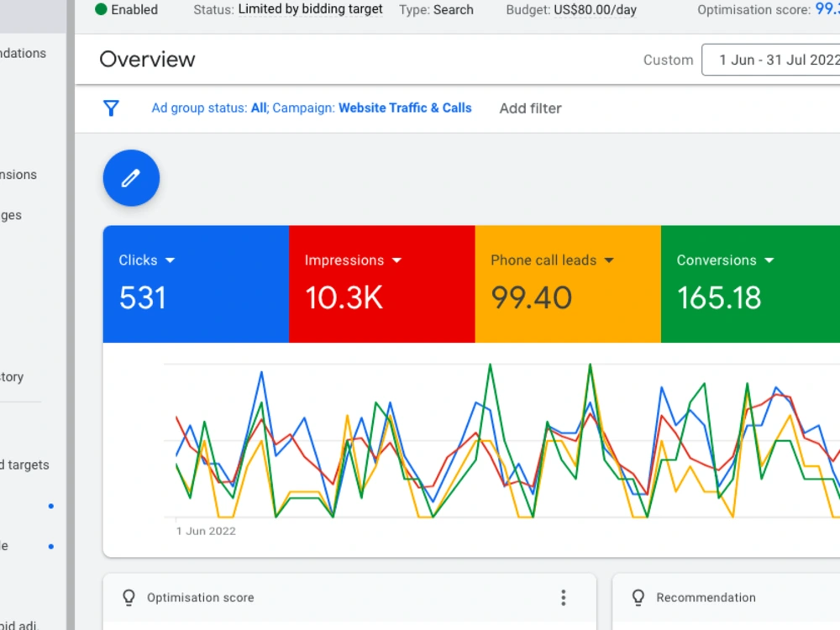Click the Custom date range label
This screenshot has height=630, width=840.
pos(668,60)
